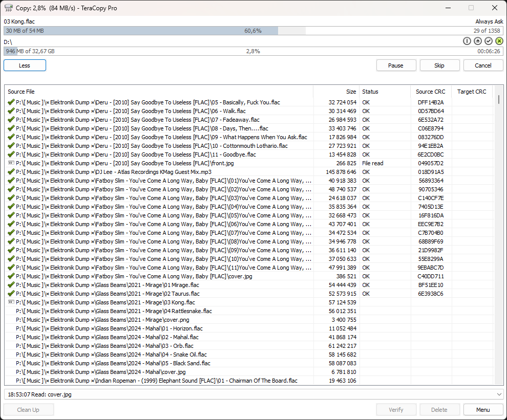Click green check icon on '08 - Days, Then' row
The image size is (507, 420).
[11, 128]
